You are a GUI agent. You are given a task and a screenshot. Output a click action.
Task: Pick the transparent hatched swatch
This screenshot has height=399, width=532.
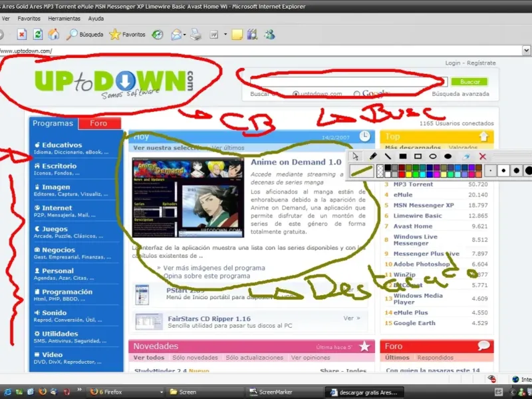click(x=380, y=171)
